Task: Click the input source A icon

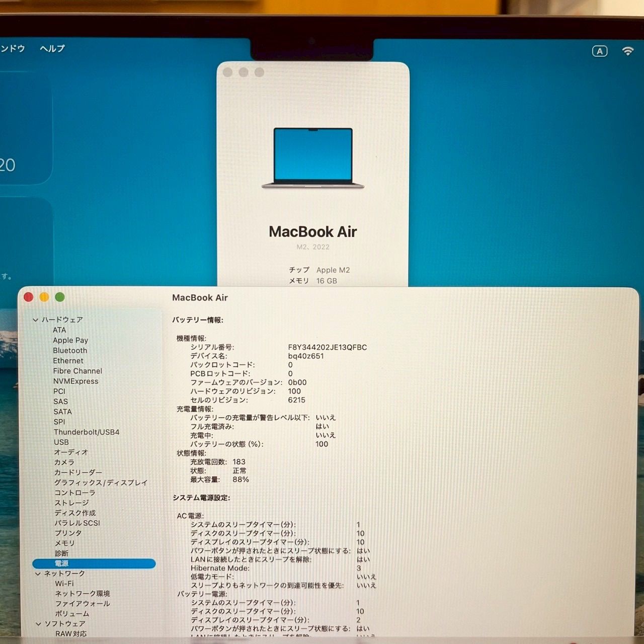Action: coord(599,51)
